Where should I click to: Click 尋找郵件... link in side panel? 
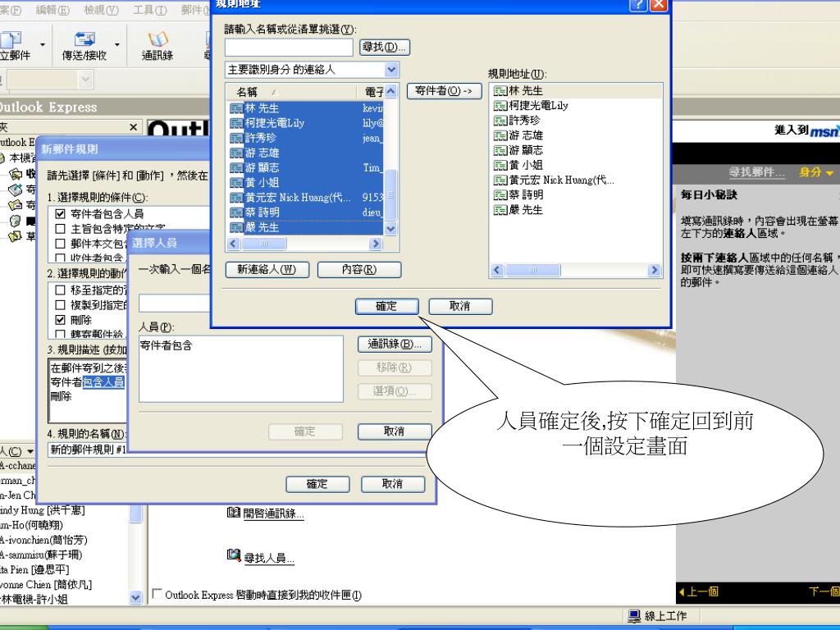click(x=756, y=172)
